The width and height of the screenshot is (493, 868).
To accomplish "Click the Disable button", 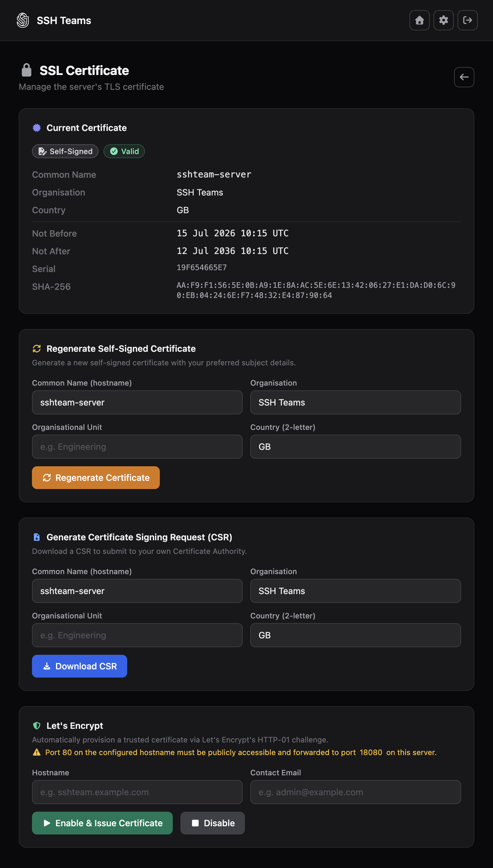I will click(x=212, y=823).
